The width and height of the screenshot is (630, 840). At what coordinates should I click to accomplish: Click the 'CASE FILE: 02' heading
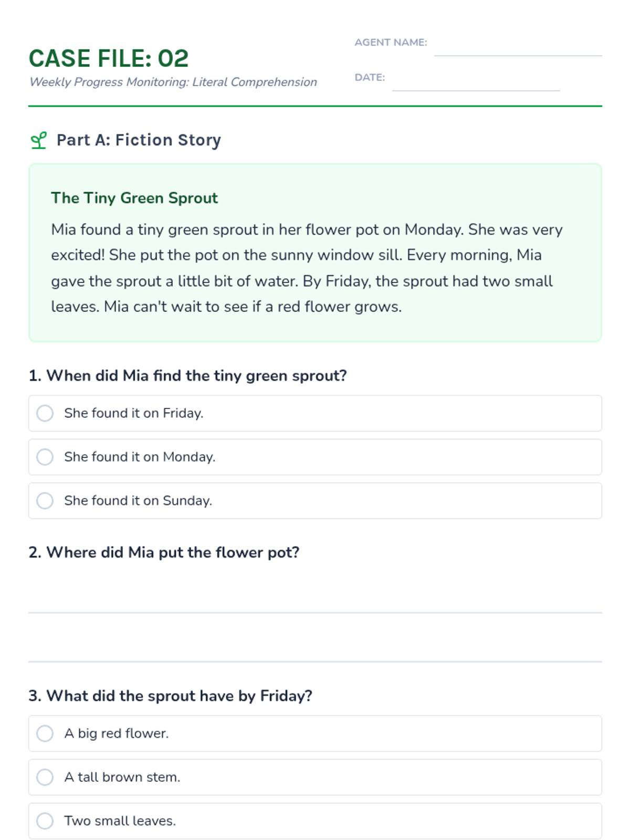(x=109, y=58)
